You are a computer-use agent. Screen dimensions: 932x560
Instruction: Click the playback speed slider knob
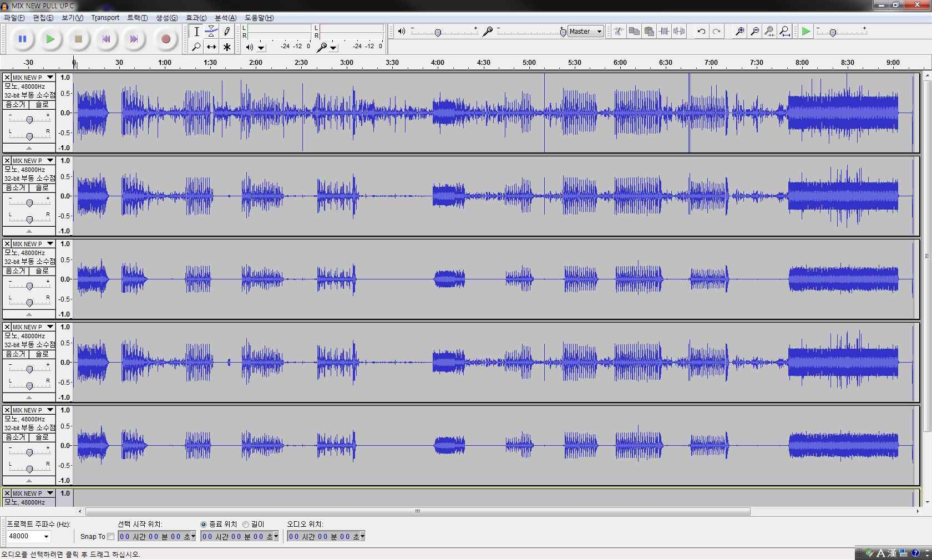833,33
